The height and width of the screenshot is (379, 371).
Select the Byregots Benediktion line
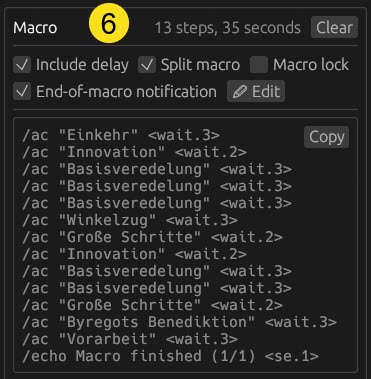pos(179,322)
